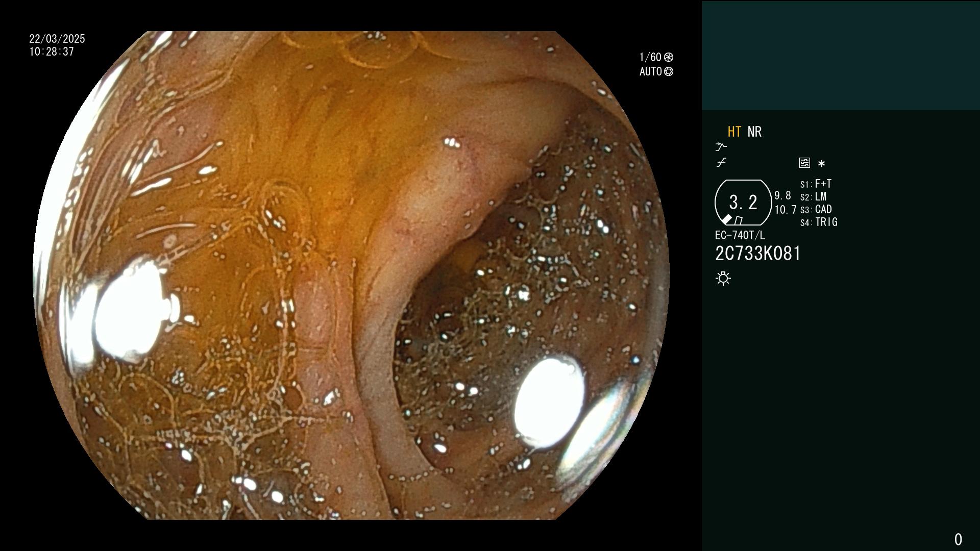Open the settings sliders icon
980x551 pixels.
click(804, 163)
